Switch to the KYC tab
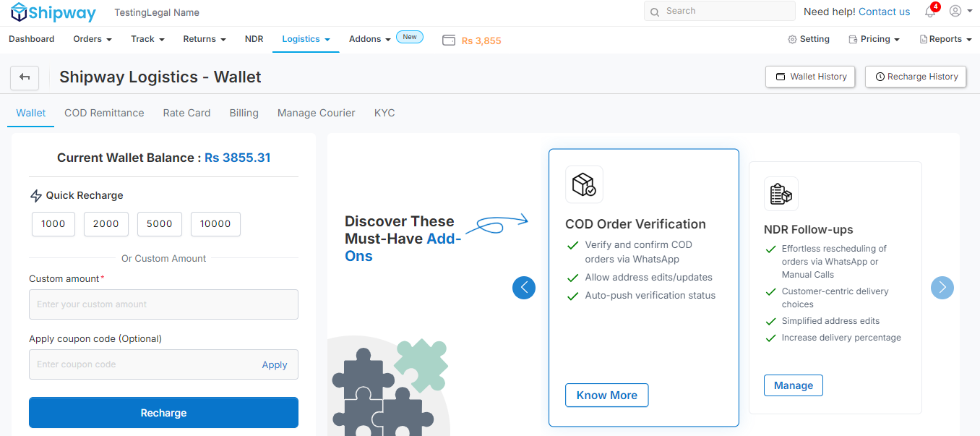 pos(384,113)
